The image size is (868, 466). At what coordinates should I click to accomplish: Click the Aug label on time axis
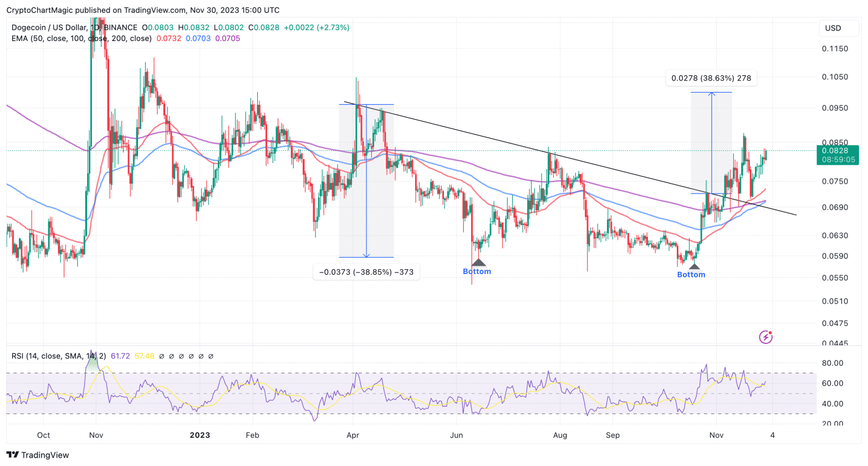coord(560,435)
